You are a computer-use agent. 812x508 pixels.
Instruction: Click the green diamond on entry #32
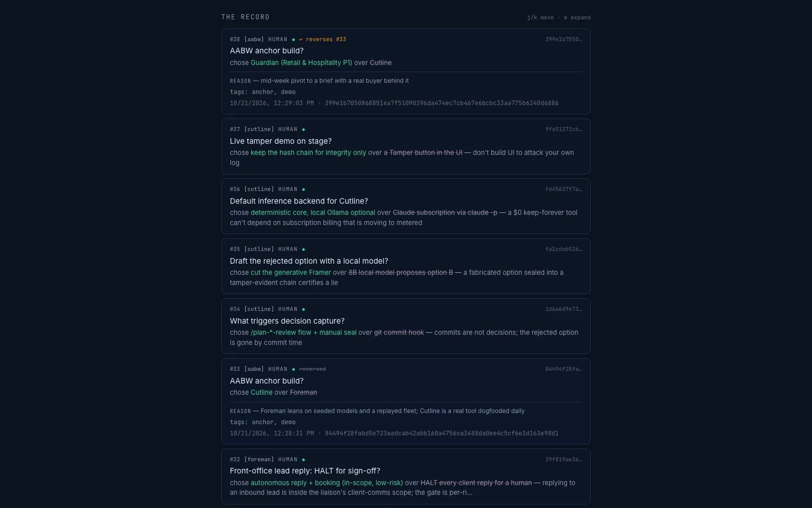pyautogui.click(x=303, y=460)
